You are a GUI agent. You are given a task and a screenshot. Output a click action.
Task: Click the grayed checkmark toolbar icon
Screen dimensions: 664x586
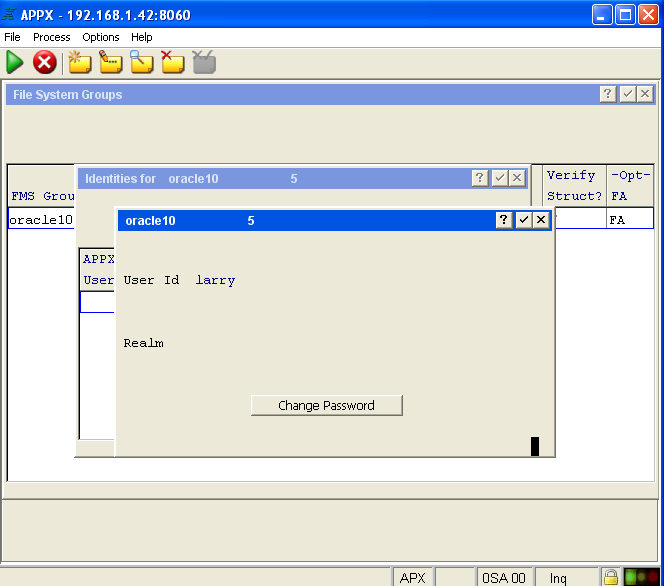tap(205, 63)
